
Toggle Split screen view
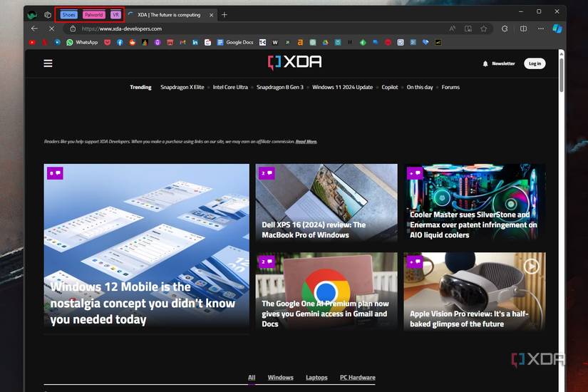(x=524, y=29)
